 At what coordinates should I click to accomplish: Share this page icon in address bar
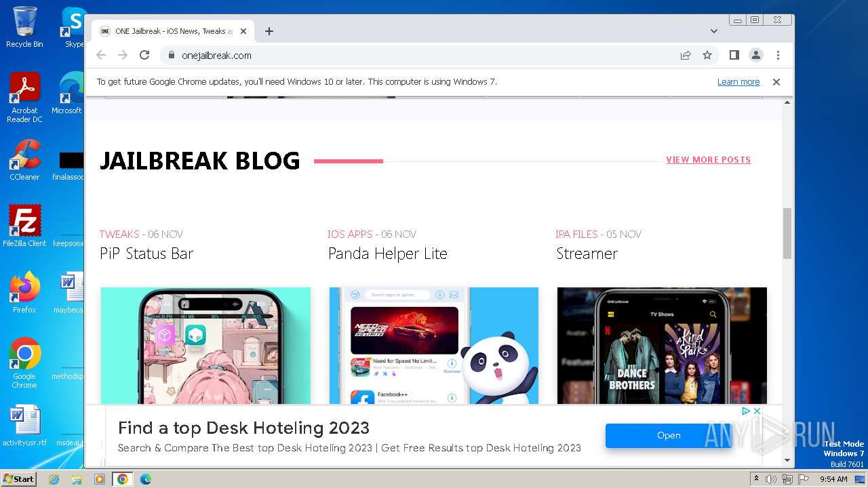(x=686, y=56)
